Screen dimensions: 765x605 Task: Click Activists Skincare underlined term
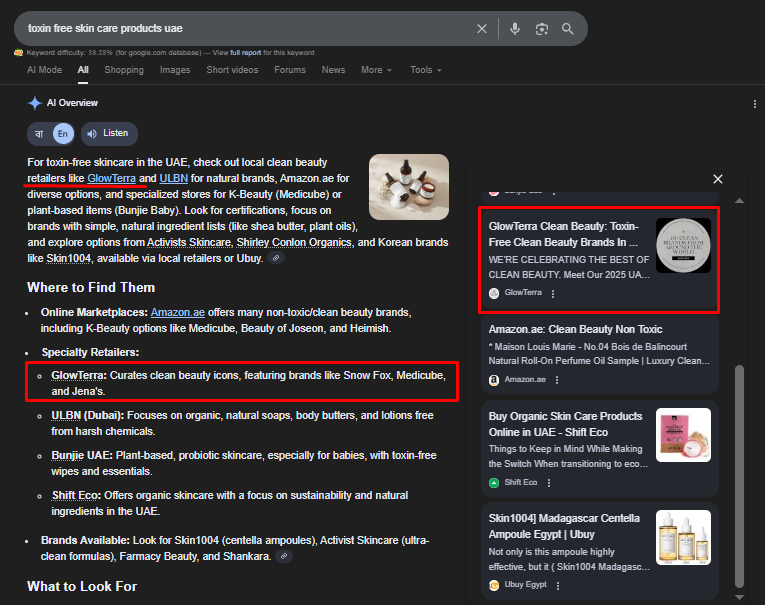click(189, 242)
